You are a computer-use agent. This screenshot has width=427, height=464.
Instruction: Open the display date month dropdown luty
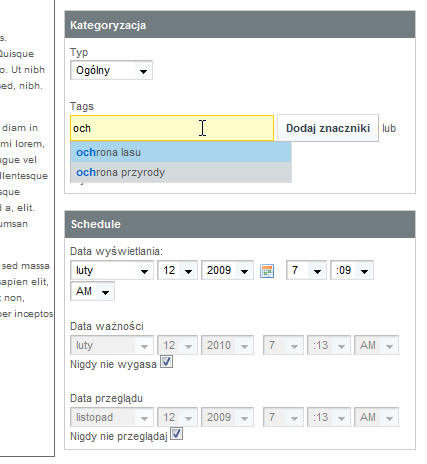pos(112,270)
